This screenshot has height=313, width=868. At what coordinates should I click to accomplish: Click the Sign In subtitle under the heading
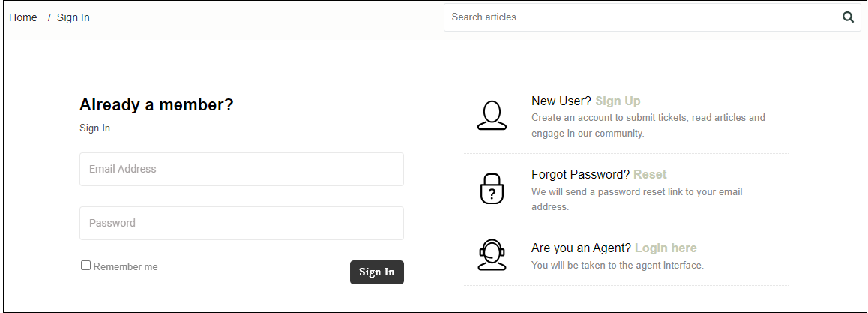point(94,128)
